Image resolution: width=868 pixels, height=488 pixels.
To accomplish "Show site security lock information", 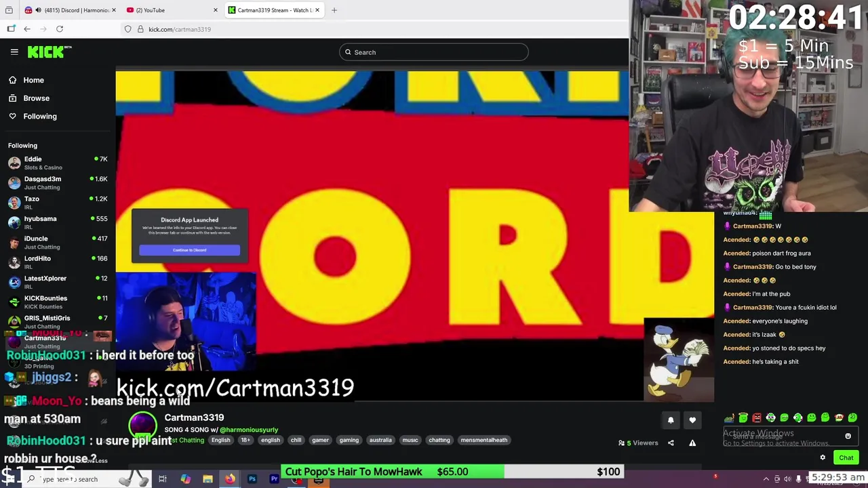I will tap(140, 29).
